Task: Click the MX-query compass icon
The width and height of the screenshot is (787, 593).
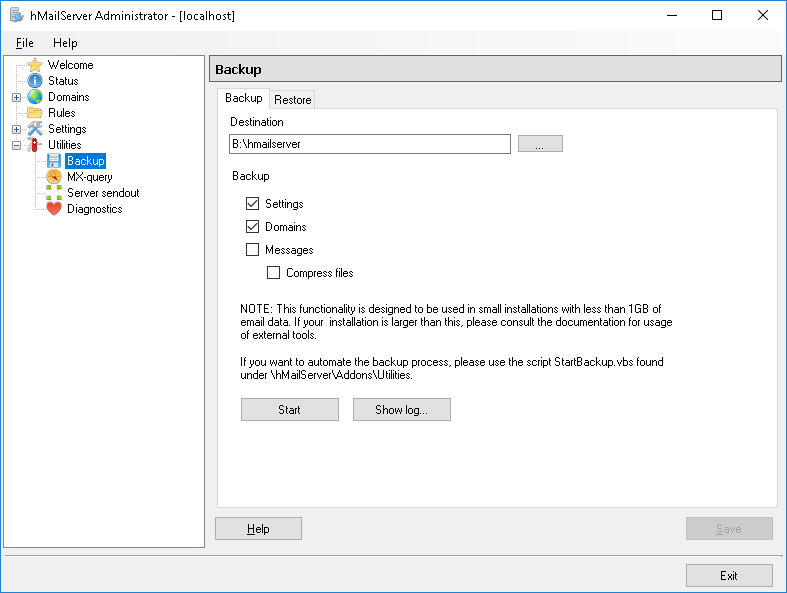Action: [x=54, y=177]
